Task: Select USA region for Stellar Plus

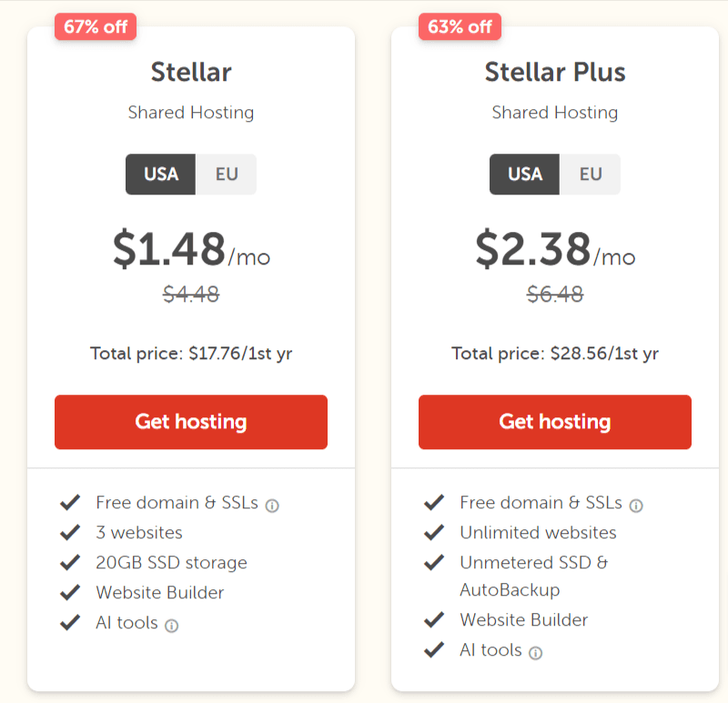Action: [524, 175]
